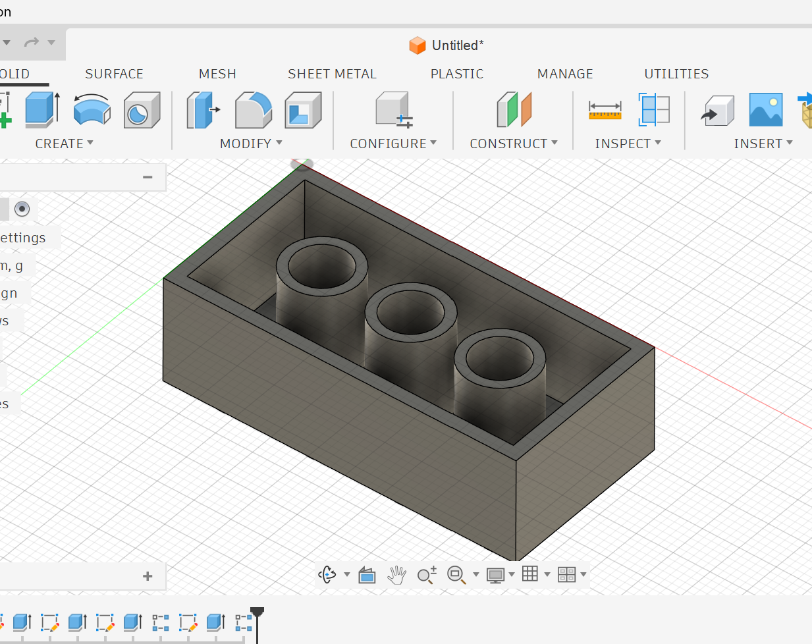Choose the Fillet tool
This screenshot has width=812, height=644.
click(254, 109)
